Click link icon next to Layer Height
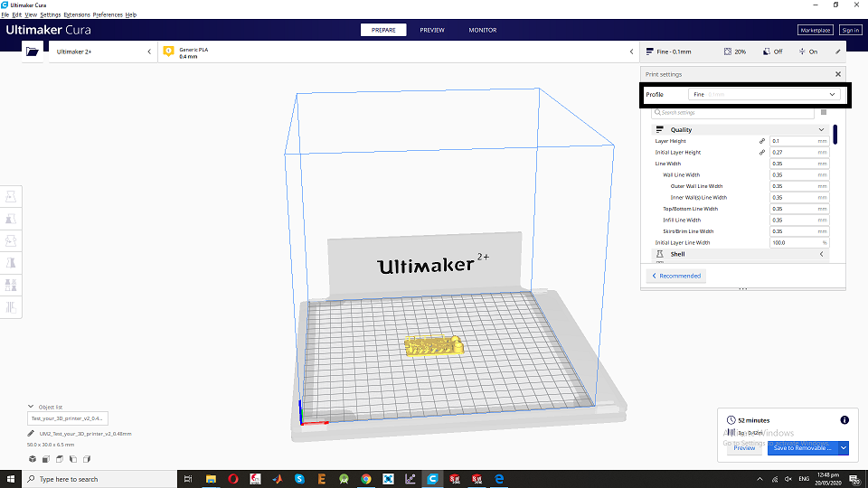The image size is (868, 488). (761, 141)
